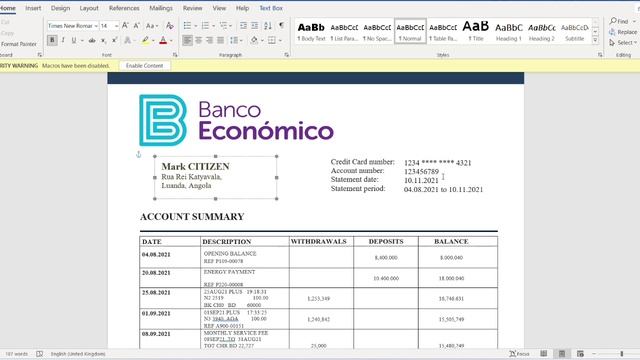Open the Insert tab
This screenshot has width=640, height=360.
click(x=33, y=8)
